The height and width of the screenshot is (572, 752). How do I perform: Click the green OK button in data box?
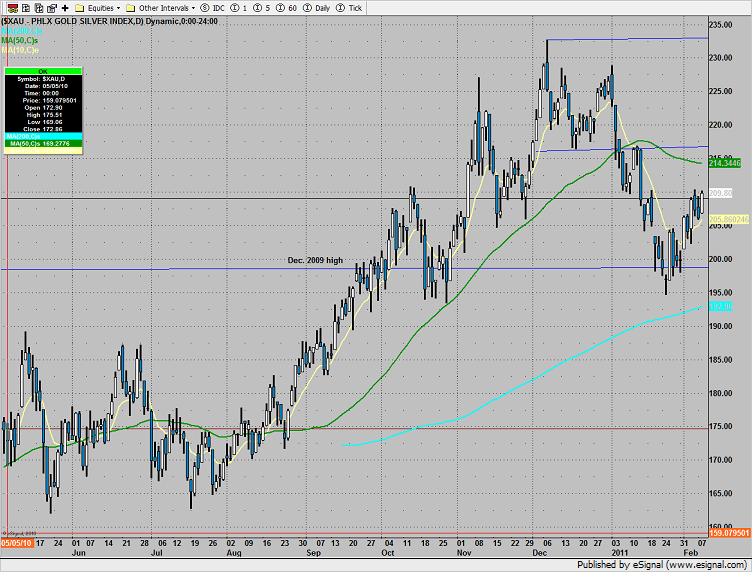click(41, 72)
